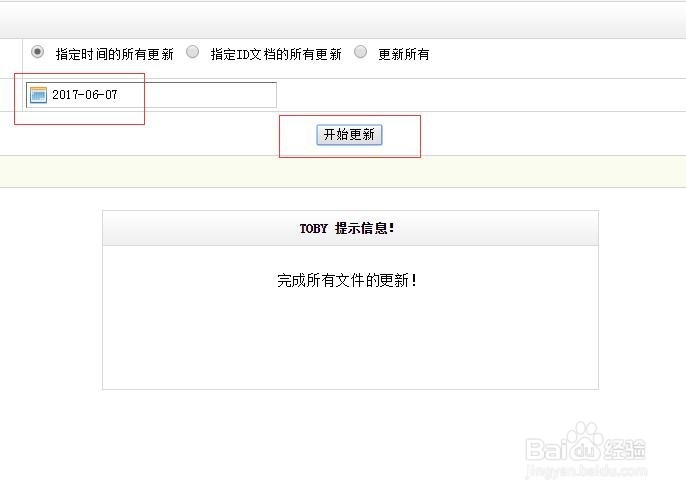Click the 开始更新 button
This screenshot has width=686, height=495.
[x=349, y=135]
